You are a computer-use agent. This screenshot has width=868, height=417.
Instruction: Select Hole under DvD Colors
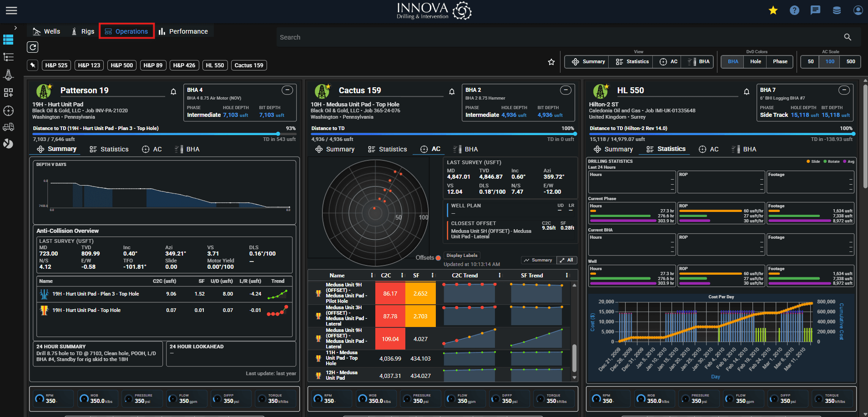756,61
